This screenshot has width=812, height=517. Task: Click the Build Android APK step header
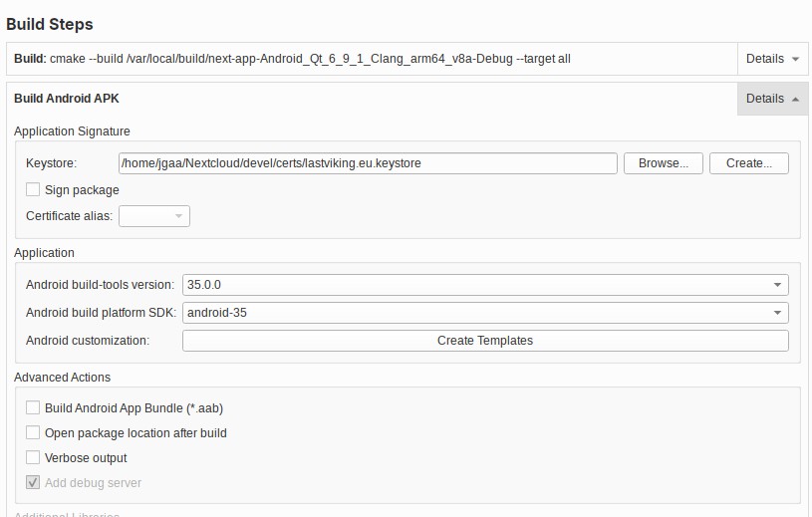click(67, 99)
